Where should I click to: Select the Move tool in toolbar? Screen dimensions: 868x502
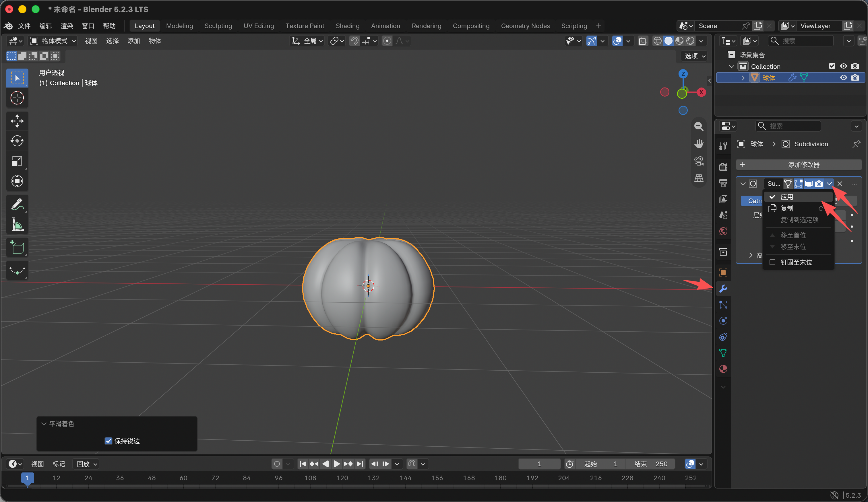(17, 121)
